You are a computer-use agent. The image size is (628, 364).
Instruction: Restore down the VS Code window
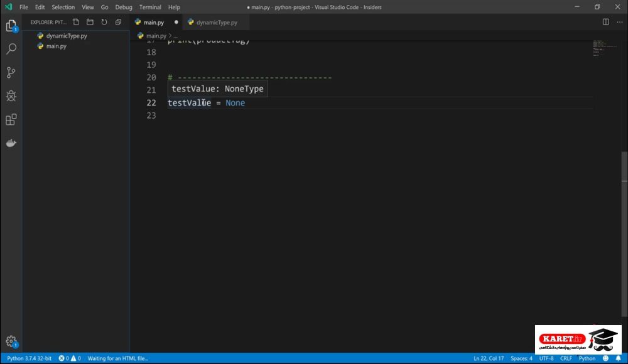(597, 7)
